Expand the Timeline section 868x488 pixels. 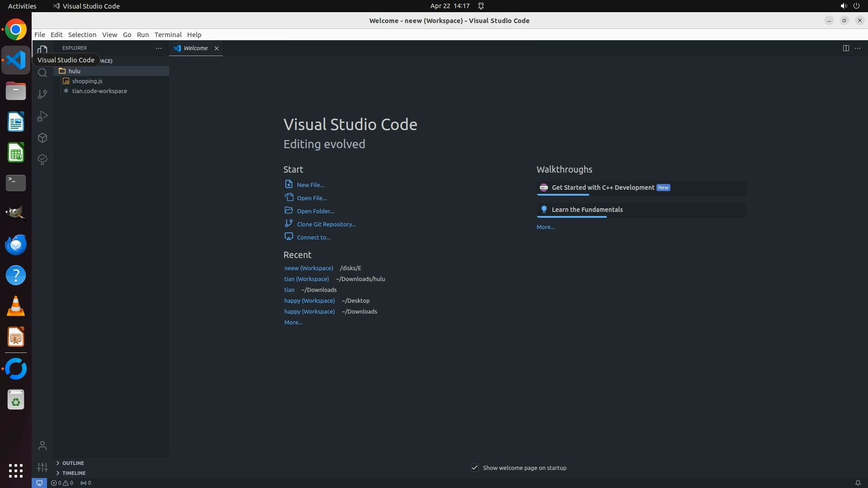pyautogui.click(x=74, y=473)
